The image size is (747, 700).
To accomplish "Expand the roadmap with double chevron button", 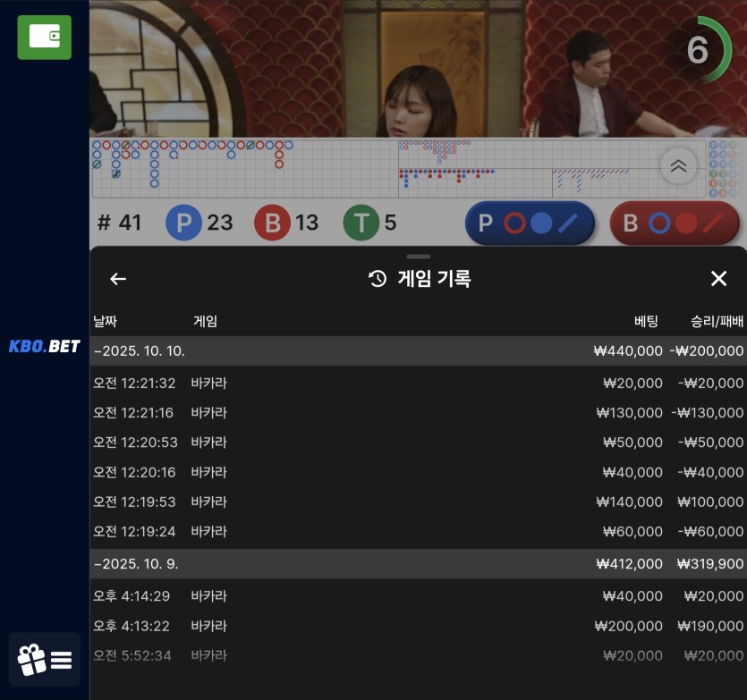I will pyautogui.click(x=678, y=165).
